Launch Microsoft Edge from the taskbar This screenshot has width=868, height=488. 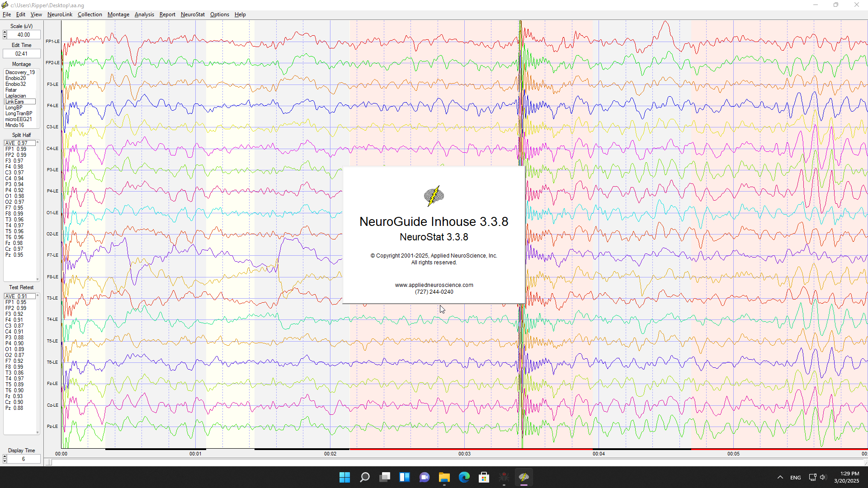coord(464,477)
